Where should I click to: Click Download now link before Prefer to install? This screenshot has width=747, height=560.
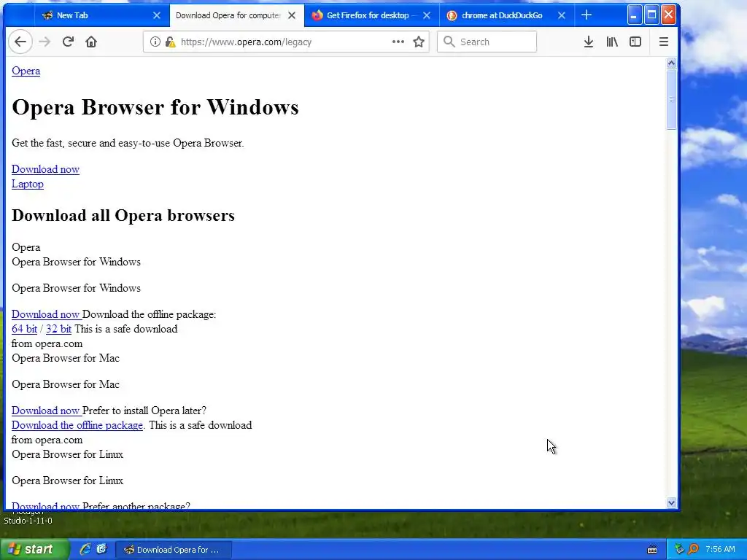pos(46,411)
